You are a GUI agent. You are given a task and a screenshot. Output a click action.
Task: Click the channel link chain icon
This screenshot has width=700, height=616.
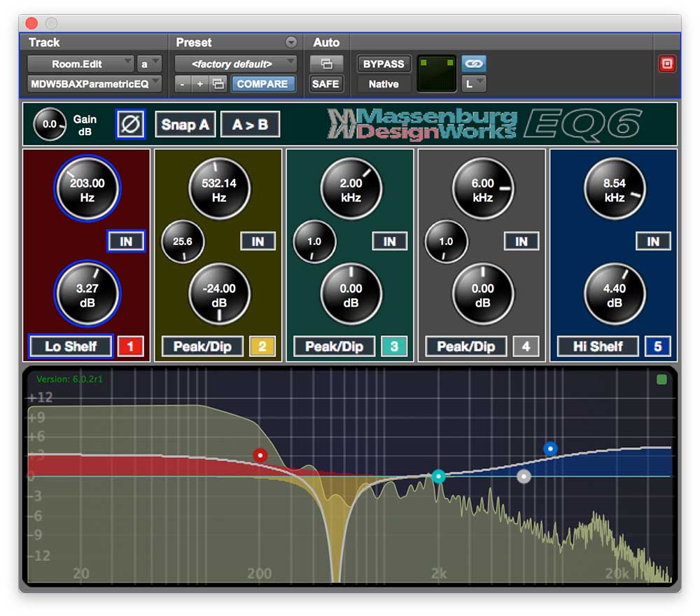(x=474, y=63)
